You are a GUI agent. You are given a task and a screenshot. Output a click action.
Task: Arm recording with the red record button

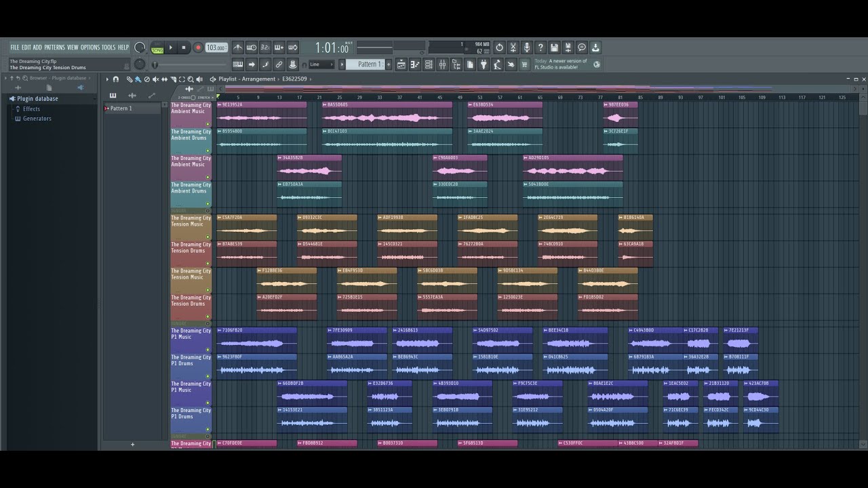[198, 47]
